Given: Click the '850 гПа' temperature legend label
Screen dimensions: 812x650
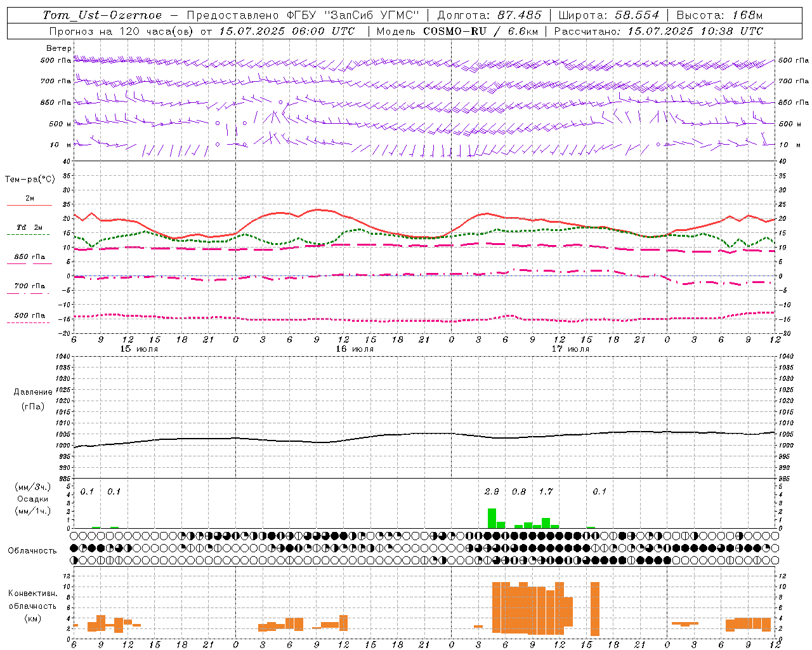Looking at the screenshot, I should click(30, 257).
